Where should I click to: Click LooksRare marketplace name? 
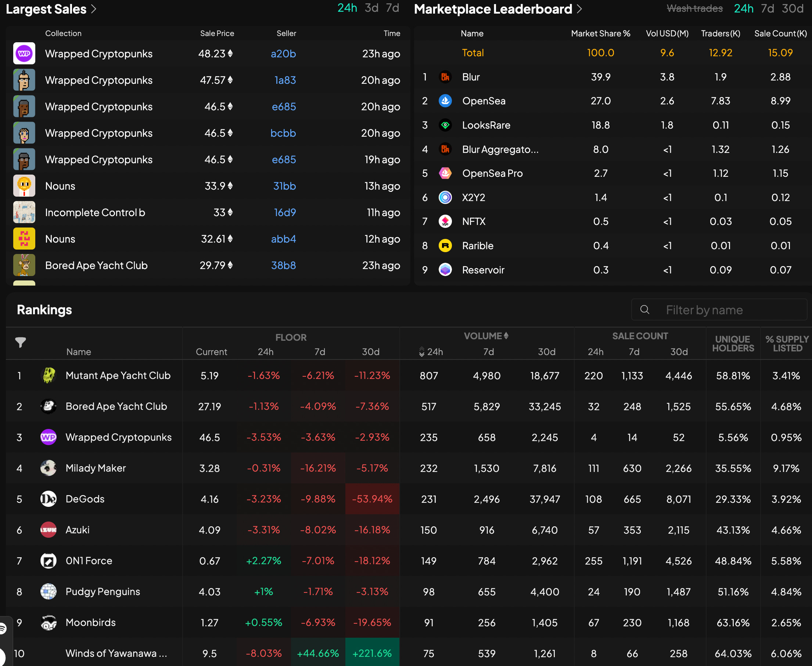486,125
